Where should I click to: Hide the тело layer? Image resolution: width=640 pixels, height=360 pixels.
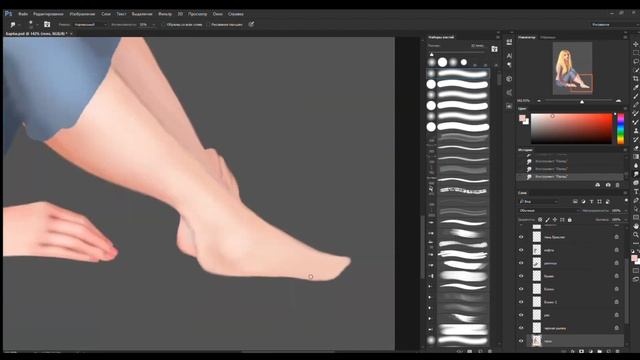pyautogui.click(x=521, y=341)
